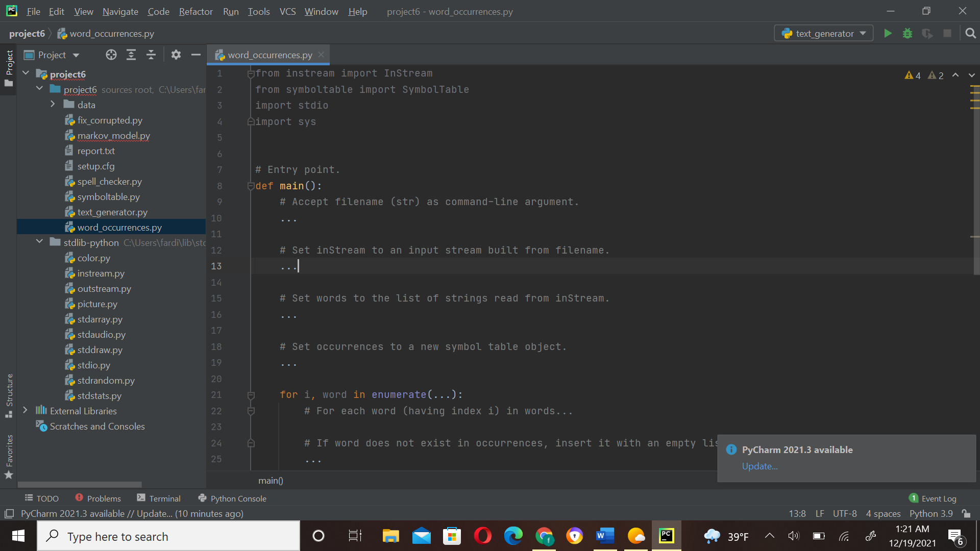
Task: Open the Settings/configuration icon
Action: click(176, 55)
